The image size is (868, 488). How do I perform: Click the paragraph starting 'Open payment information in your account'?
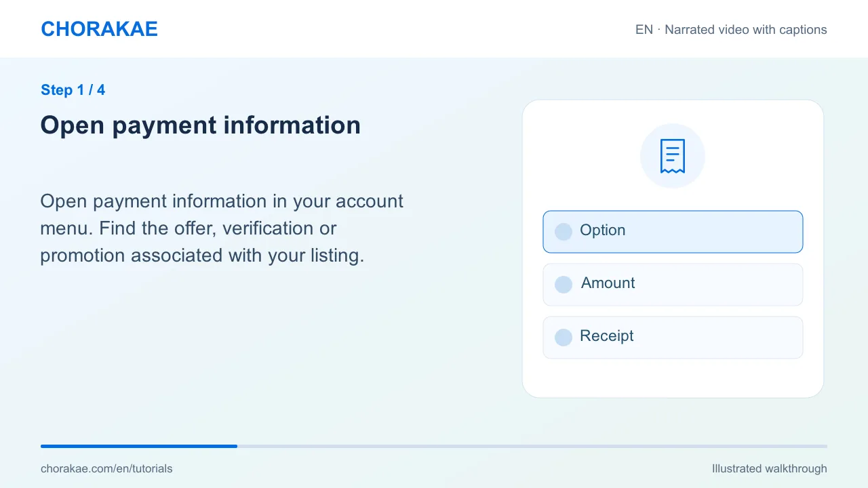point(222,228)
